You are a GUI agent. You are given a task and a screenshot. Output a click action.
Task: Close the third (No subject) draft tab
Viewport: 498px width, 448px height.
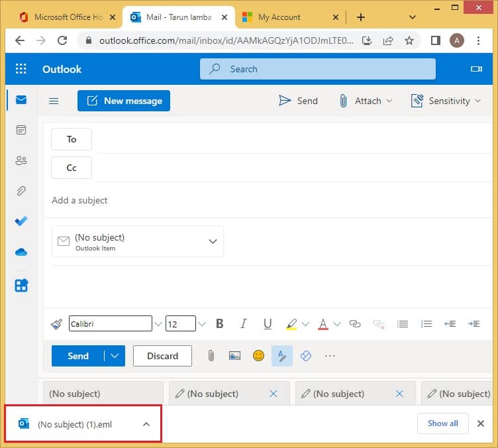click(x=399, y=394)
